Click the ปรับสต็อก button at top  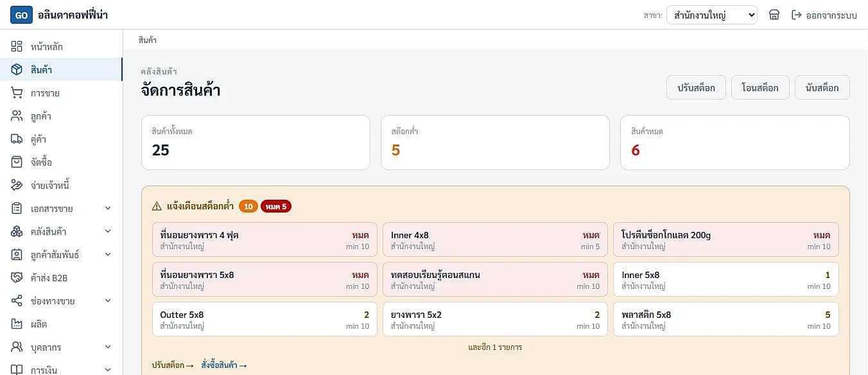point(697,88)
